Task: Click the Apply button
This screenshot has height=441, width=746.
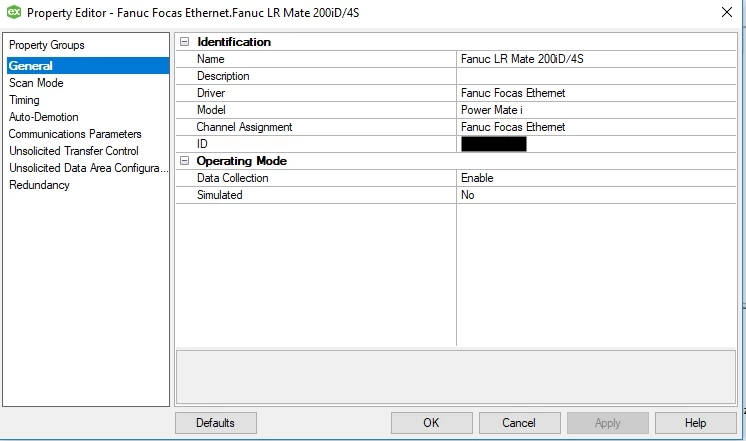Action: coord(608,423)
